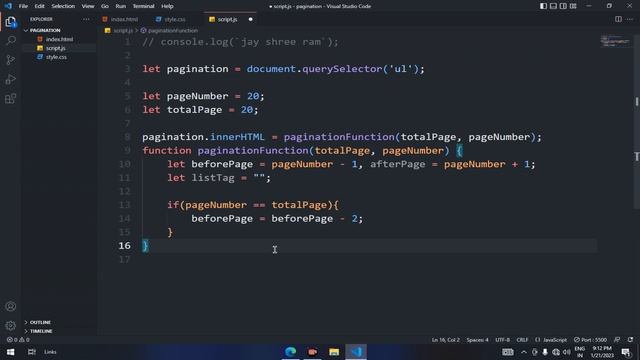
Task: Show hidden system tray icons chevron
Action: point(524,352)
